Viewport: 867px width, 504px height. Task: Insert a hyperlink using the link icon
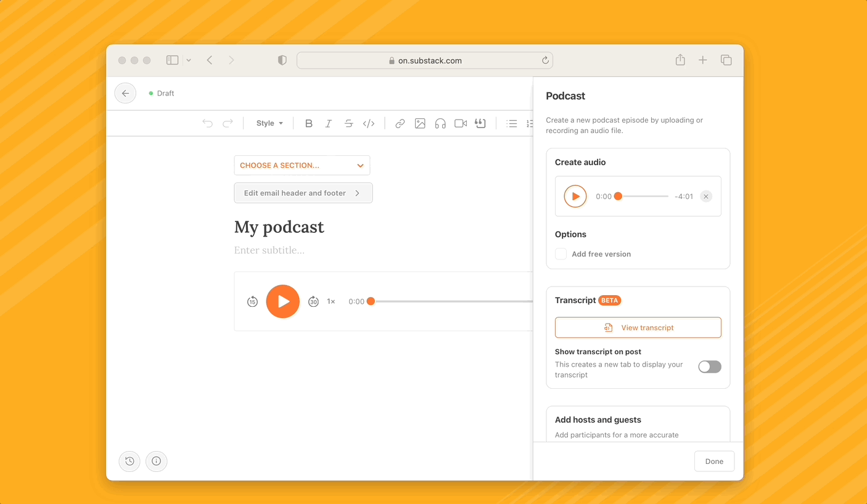[400, 123]
